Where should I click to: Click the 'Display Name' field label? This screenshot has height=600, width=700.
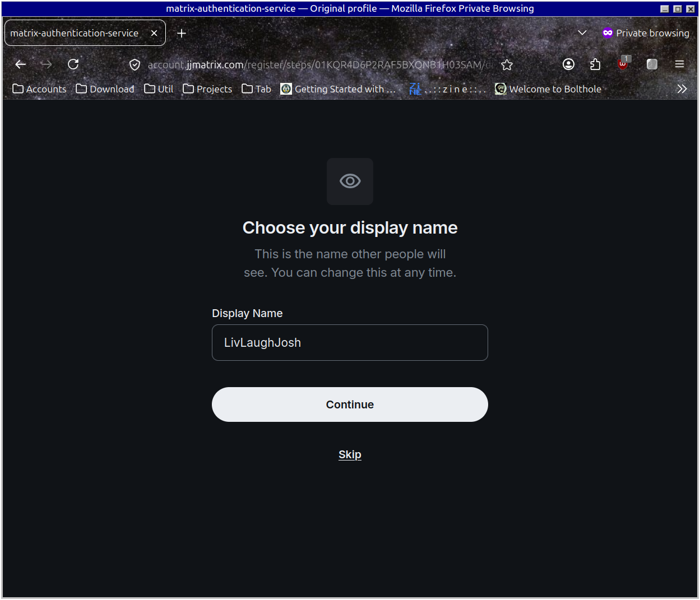point(247,314)
